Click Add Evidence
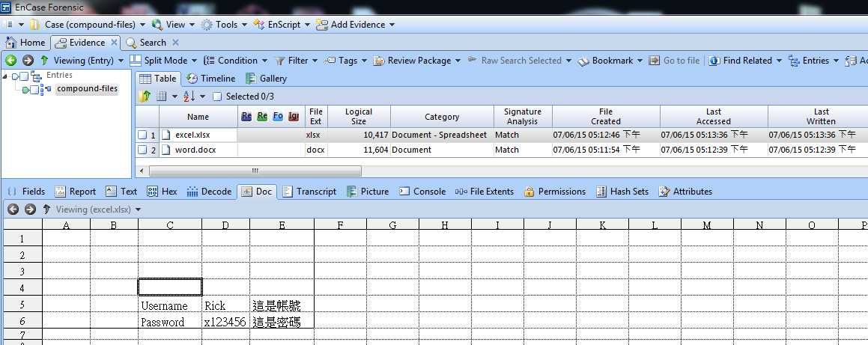Viewport: 868px width, 345px height. [x=355, y=25]
